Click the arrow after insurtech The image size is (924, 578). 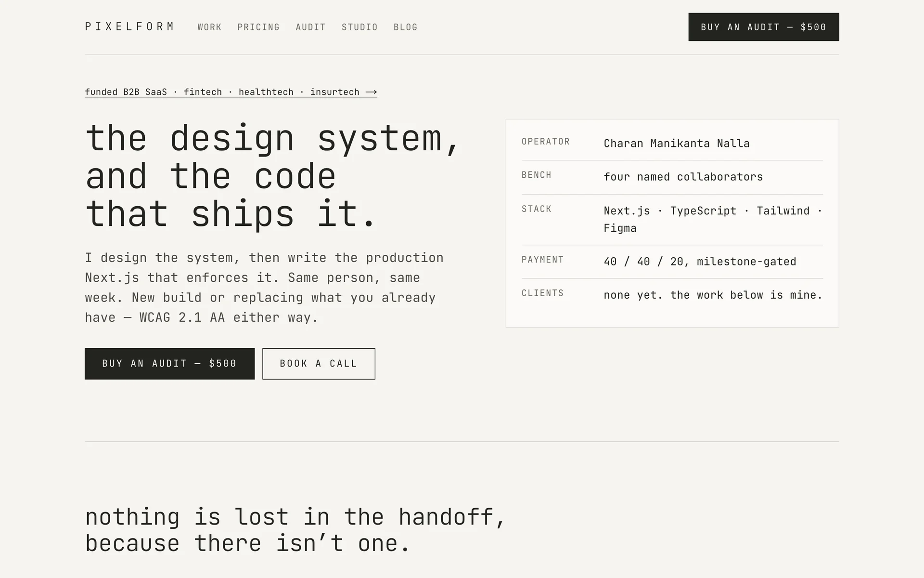(371, 92)
